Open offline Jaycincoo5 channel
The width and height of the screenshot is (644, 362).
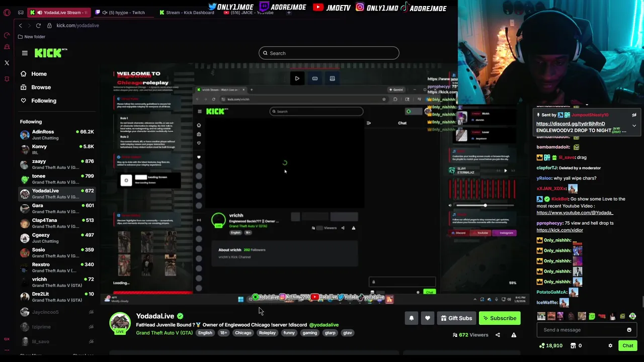coord(57,312)
